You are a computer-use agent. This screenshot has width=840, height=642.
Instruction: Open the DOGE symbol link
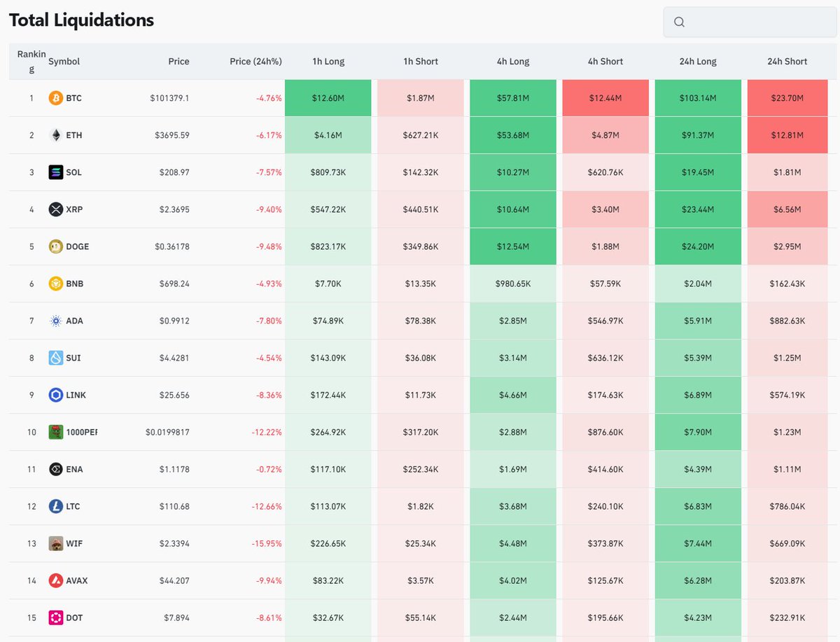[78, 246]
